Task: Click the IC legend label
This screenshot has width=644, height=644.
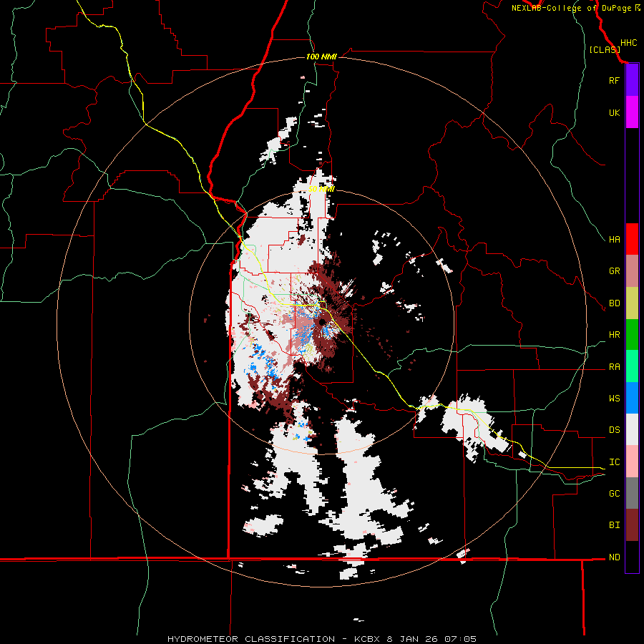Action: 614,462
